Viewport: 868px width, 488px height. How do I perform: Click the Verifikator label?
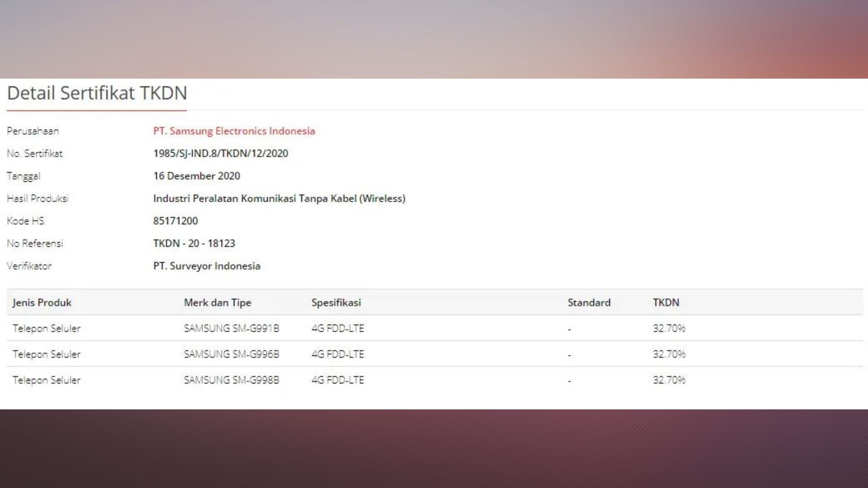[x=29, y=266]
